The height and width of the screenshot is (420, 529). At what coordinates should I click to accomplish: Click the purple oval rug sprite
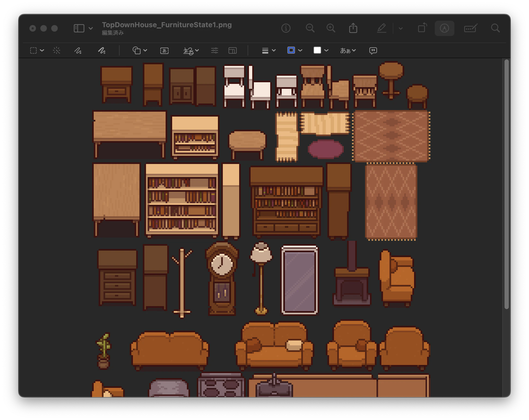[x=326, y=149]
